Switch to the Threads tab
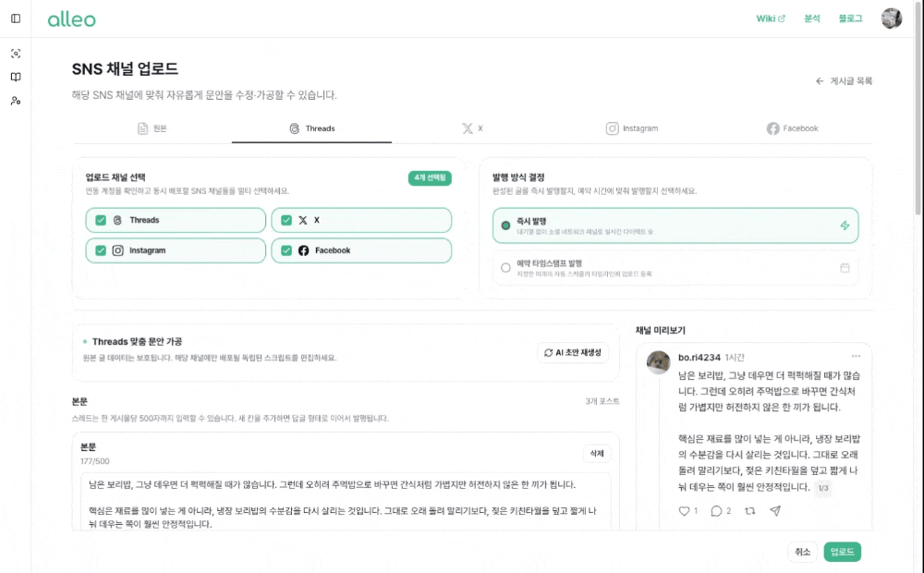924x573 pixels. (311, 128)
